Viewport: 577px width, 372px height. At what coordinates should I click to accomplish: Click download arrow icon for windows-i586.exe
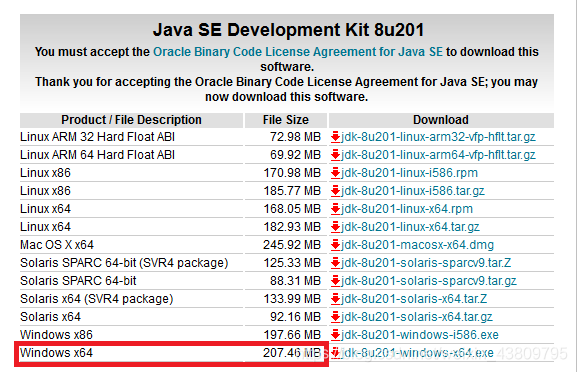pyautogui.click(x=335, y=335)
